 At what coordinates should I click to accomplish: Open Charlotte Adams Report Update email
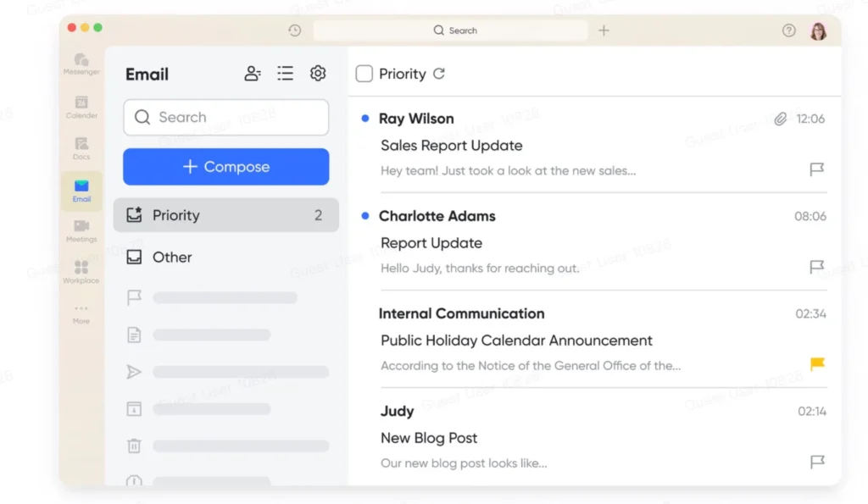pyautogui.click(x=595, y=241)
